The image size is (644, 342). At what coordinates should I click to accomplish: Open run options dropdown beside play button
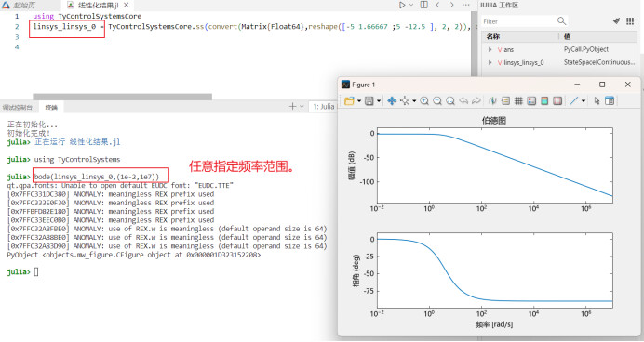click(x=411, y=5)
